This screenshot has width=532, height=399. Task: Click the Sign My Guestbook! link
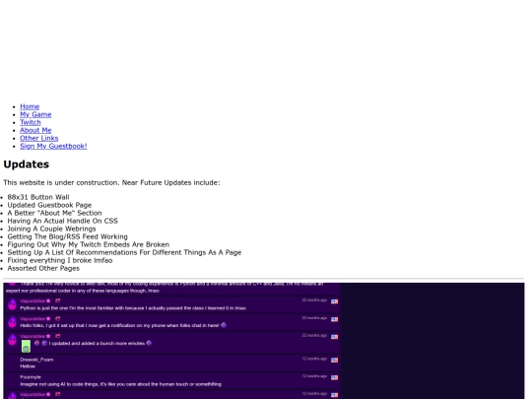[53, 146]
